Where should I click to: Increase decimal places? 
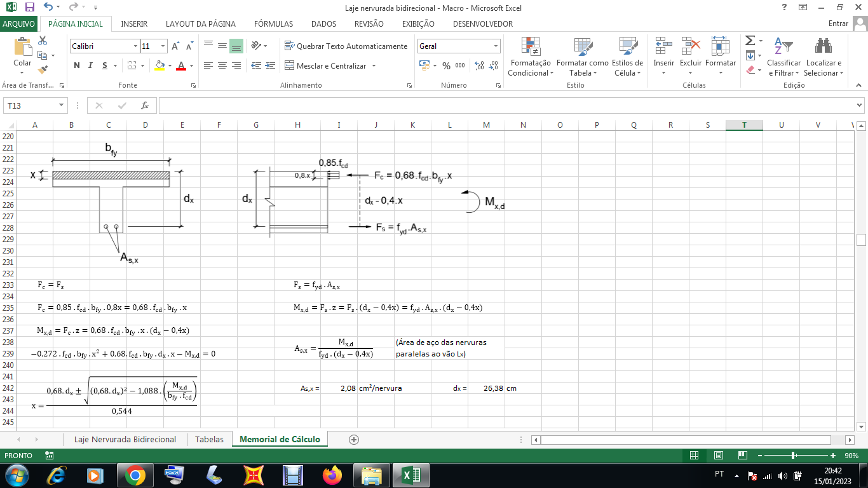coord(479,65)
